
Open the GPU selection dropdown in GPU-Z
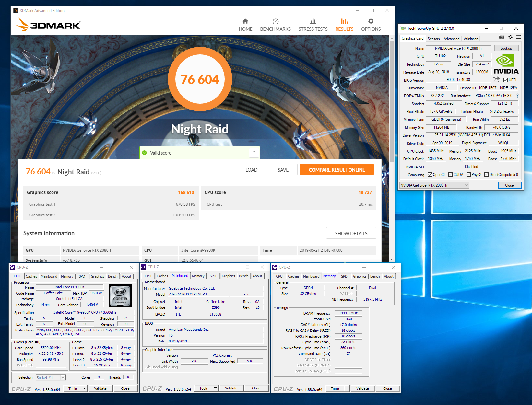(x=434, y=185)
